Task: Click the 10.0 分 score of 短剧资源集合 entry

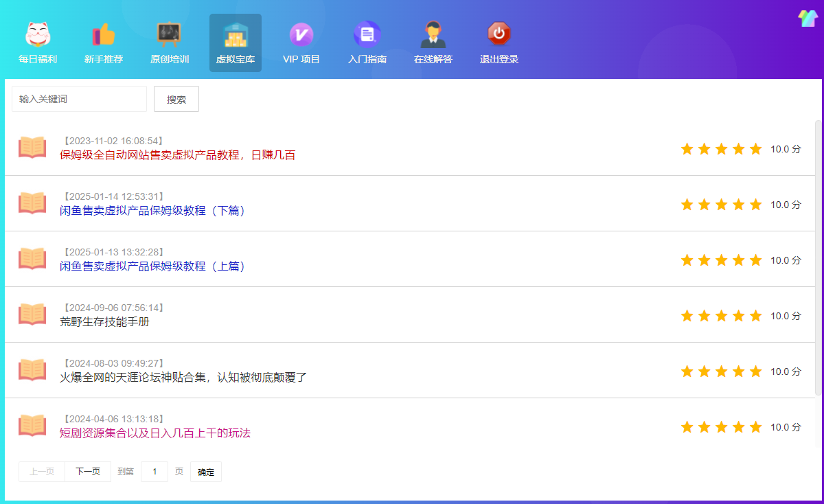Action: pos(786,427)
